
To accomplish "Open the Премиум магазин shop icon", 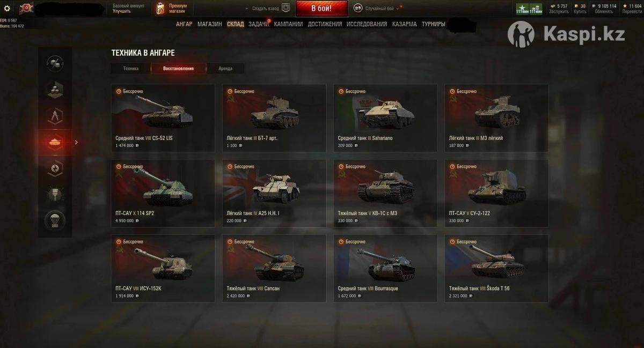I will pos(160,9).
